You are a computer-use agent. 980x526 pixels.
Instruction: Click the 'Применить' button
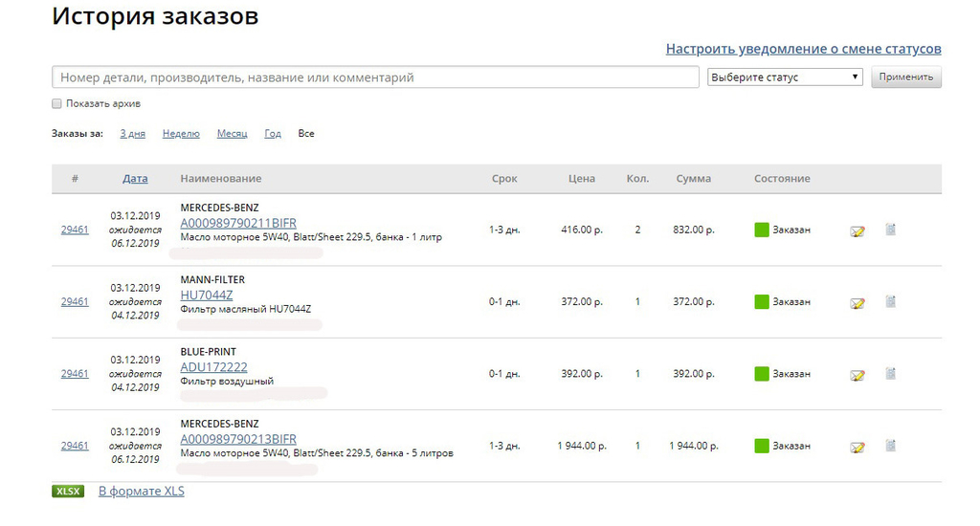(906, 77)
